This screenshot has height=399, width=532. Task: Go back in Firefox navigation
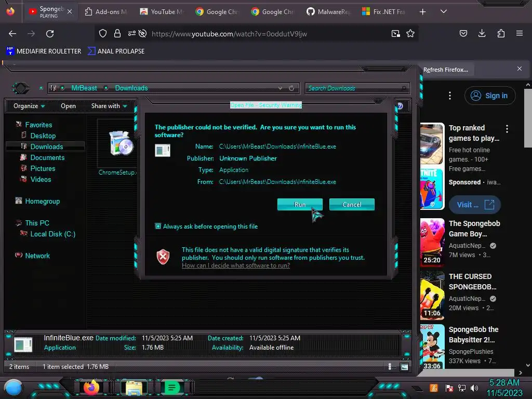click(12, 34)
